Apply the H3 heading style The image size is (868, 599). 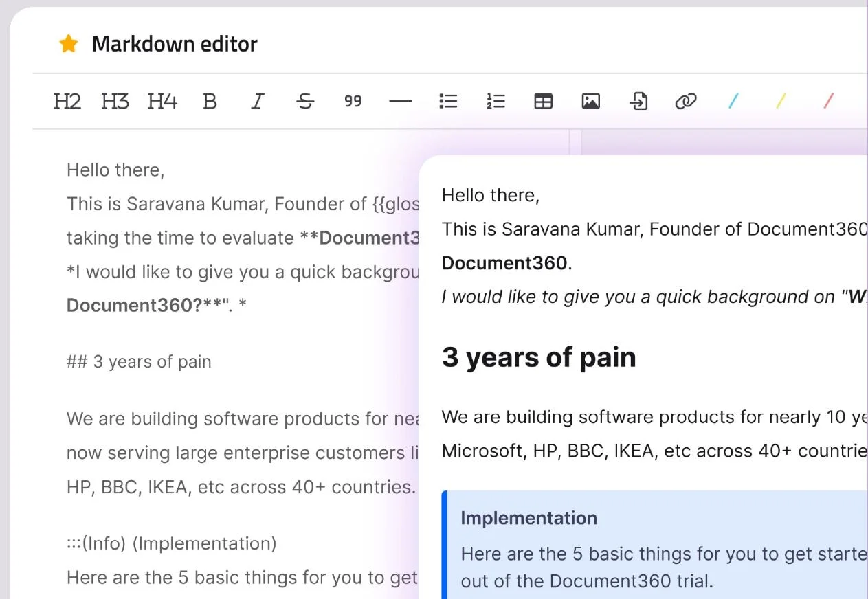(114, 101)
